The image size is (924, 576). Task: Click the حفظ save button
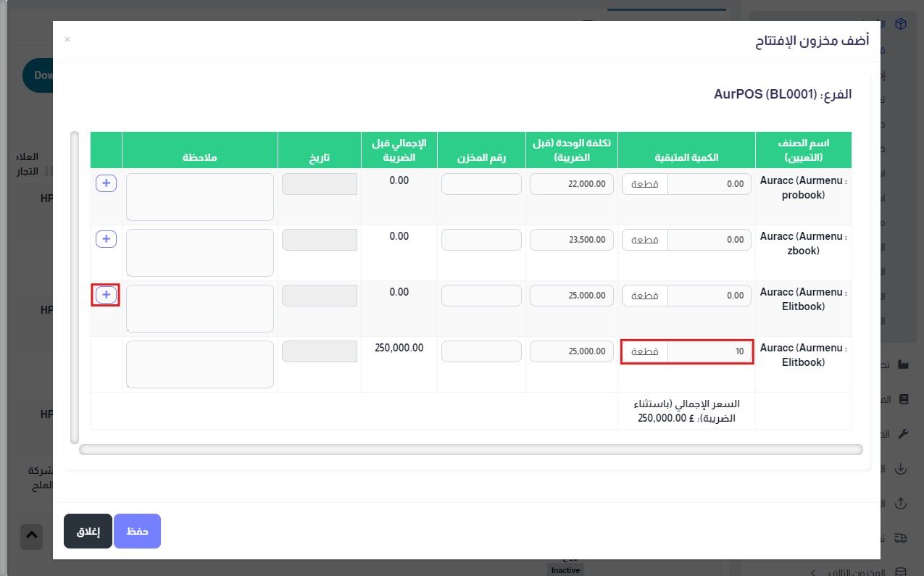pos(137,531)
